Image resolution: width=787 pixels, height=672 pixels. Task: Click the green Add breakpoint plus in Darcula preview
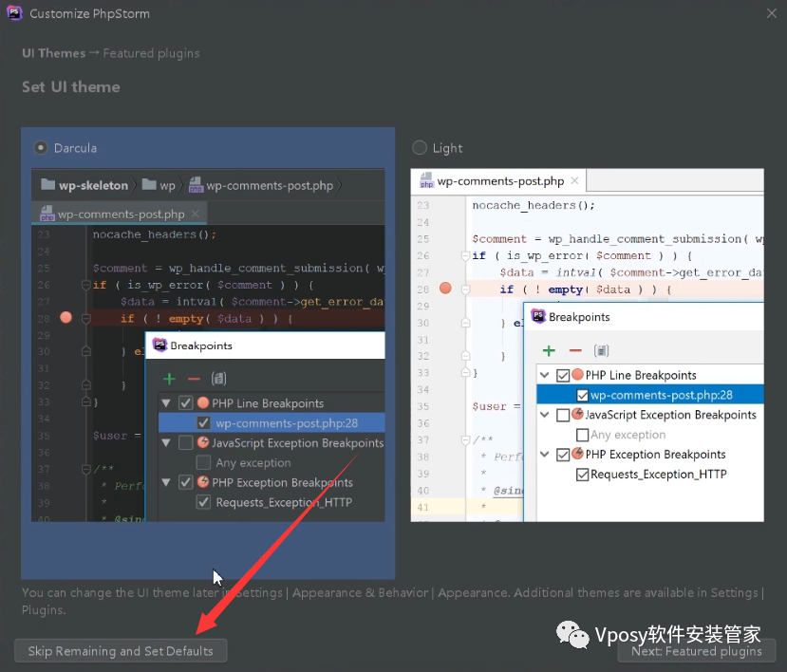(x=169, y=379)
